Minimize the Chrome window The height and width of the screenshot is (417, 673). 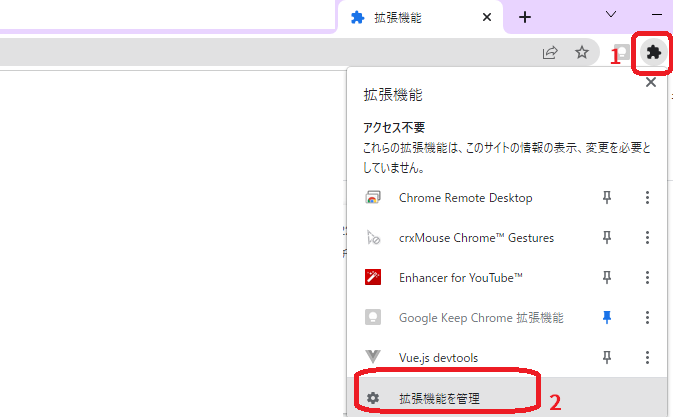coord(657,14)
